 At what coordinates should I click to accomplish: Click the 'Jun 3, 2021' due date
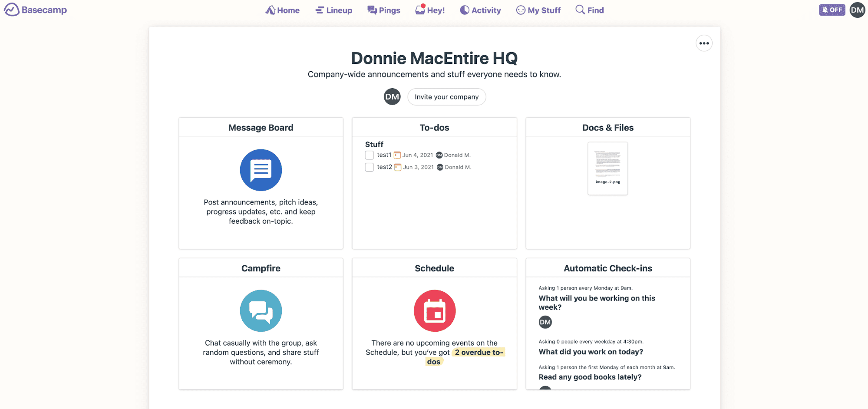tap(419, 167)
